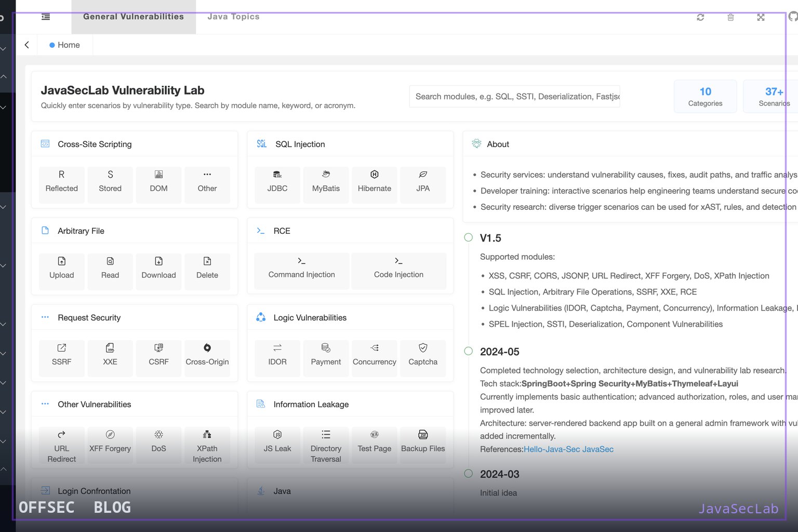Switch to General Vulnerabilities tab
This screenshot has width=798, height=532.
coord(134,17)
